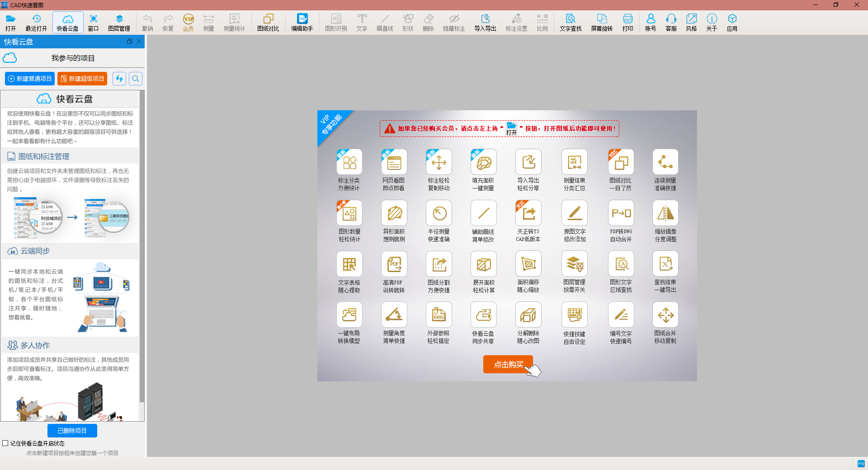Open the 编辑助手 edit assistant tool
The height and width of the screenshot is (470, 868).
(302, 22)
